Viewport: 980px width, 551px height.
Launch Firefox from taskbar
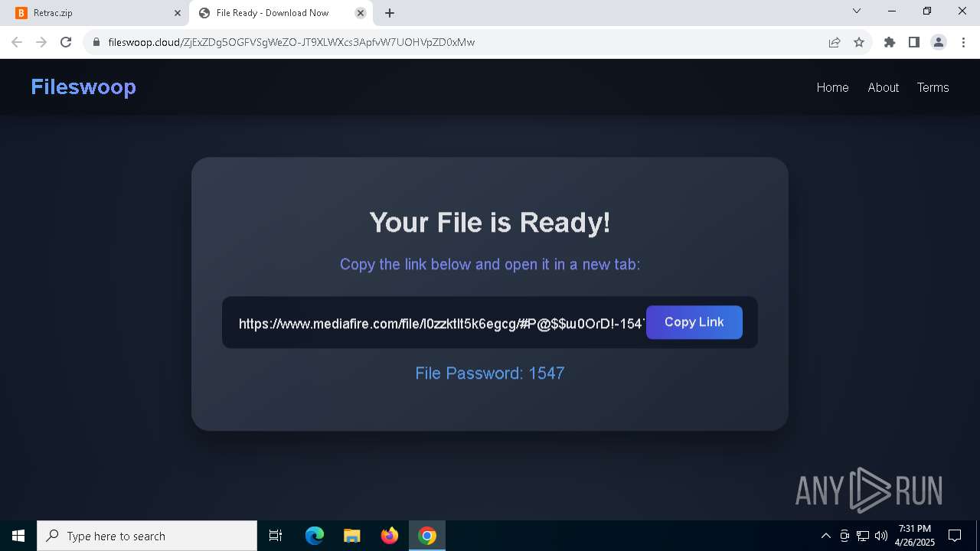[390, 536]
